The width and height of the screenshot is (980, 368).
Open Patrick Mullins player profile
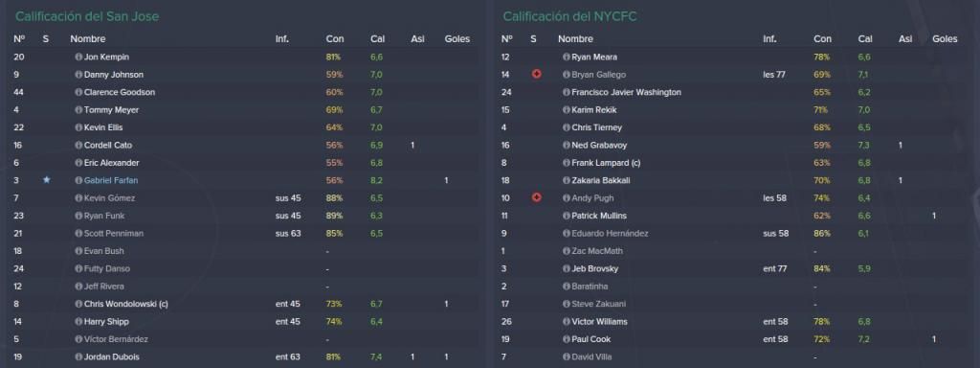[599, 216]
